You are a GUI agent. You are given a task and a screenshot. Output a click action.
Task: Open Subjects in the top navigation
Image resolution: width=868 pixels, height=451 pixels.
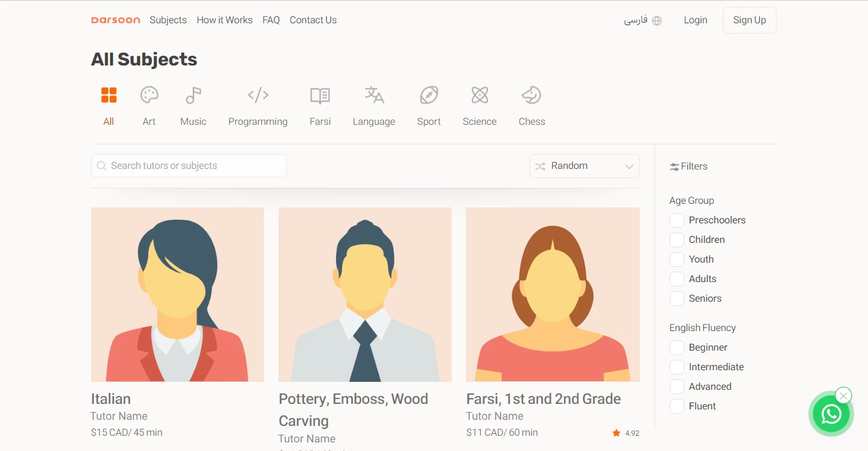click(x=168, y=20)
